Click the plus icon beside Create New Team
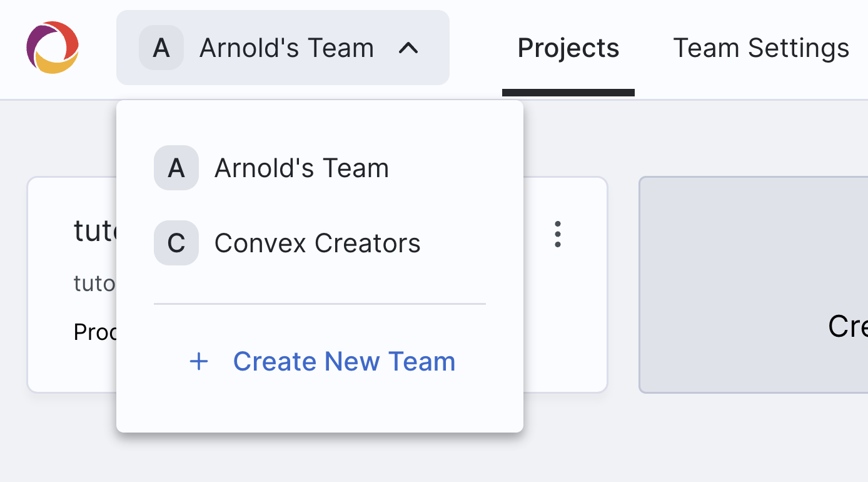 coord(198,361)
